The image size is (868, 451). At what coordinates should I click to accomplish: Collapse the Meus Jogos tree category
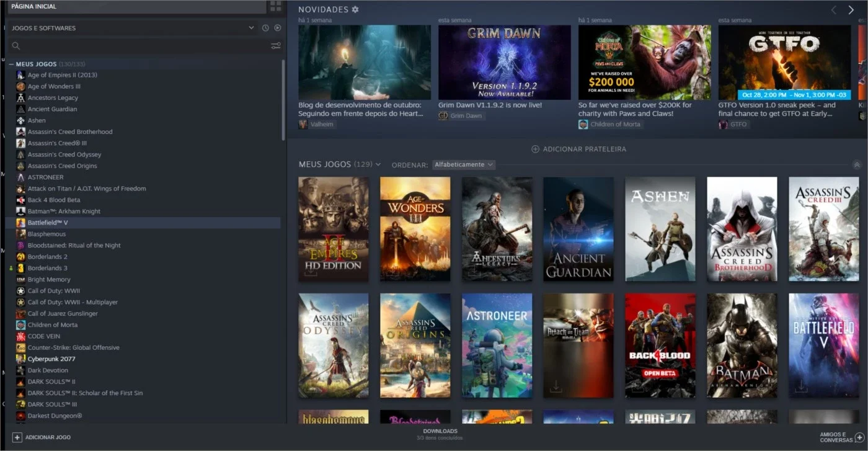12,64
